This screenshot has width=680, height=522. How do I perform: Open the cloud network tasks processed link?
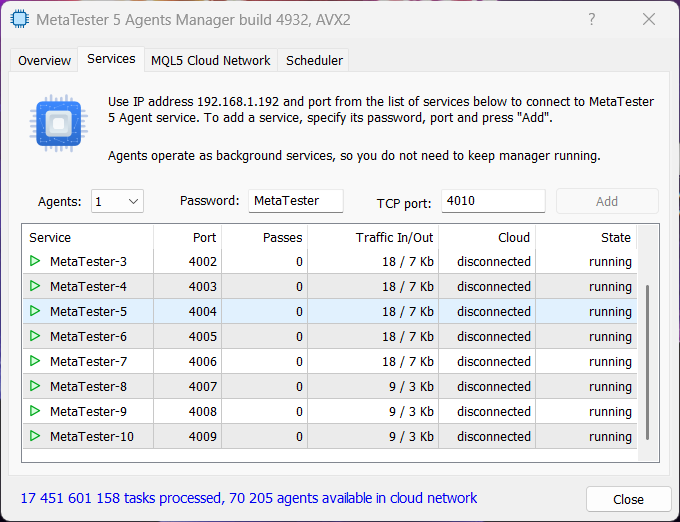point(249,498)
